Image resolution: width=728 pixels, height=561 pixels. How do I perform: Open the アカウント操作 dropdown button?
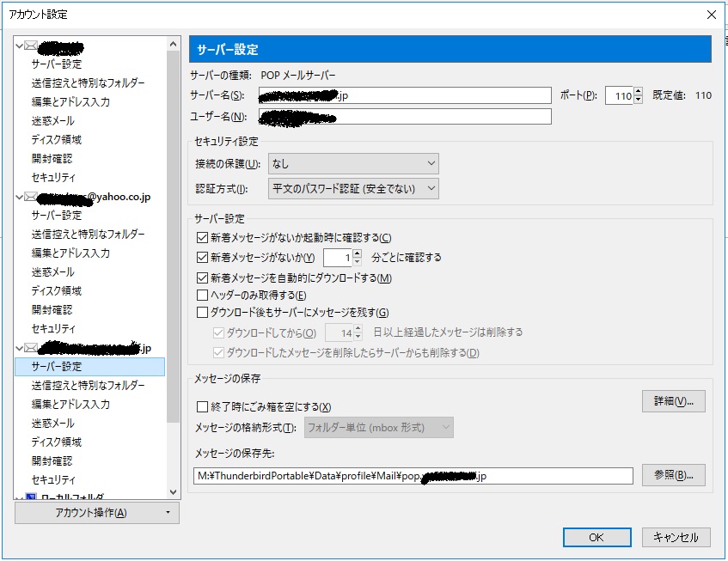98,513
